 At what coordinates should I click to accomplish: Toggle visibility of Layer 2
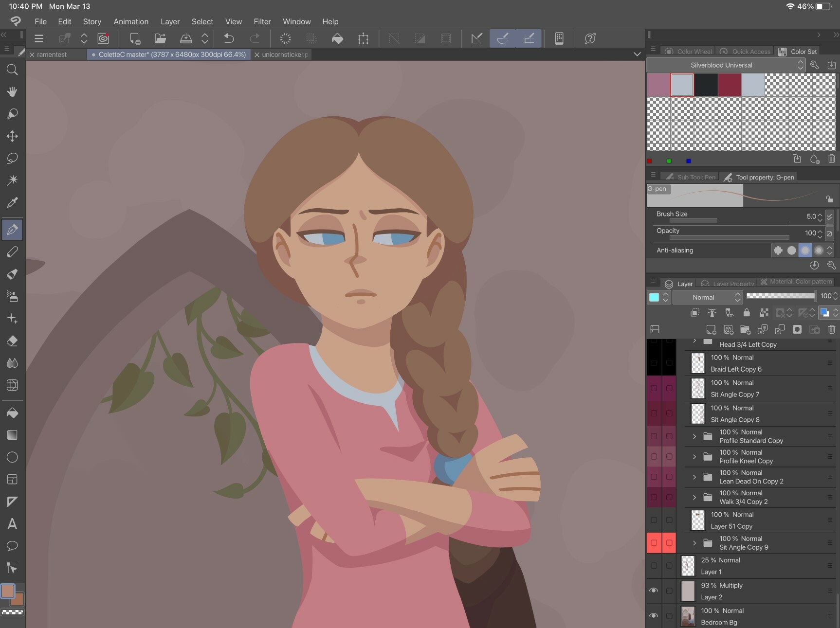click(x=654, y=591)
